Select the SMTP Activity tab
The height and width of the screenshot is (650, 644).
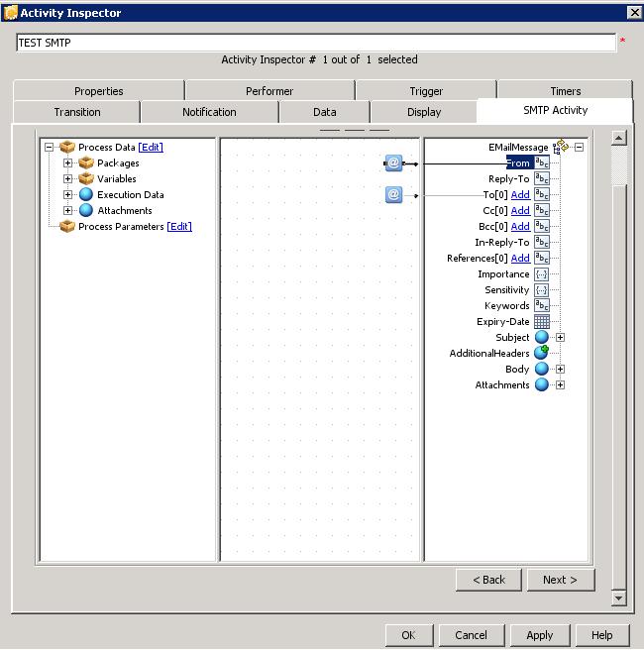pyautogui.click(x=555, y=110)
